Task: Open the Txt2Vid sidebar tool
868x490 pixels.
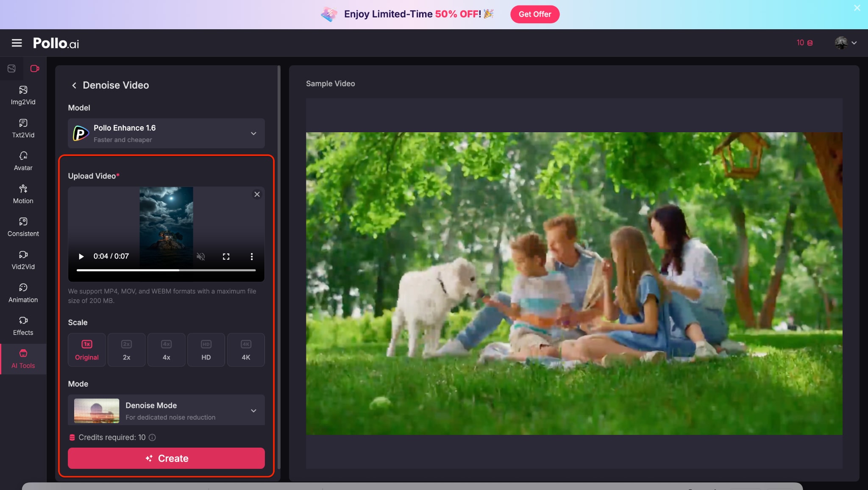Action: (x=23, y=128)
